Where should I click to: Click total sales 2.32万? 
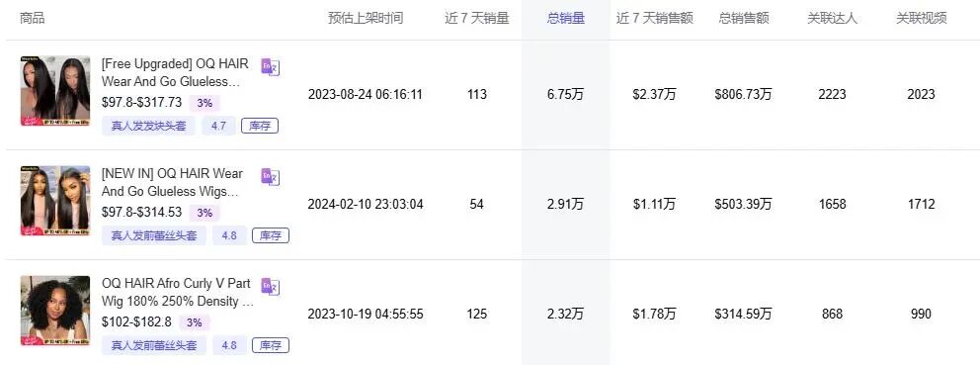[x=566, y=314]
